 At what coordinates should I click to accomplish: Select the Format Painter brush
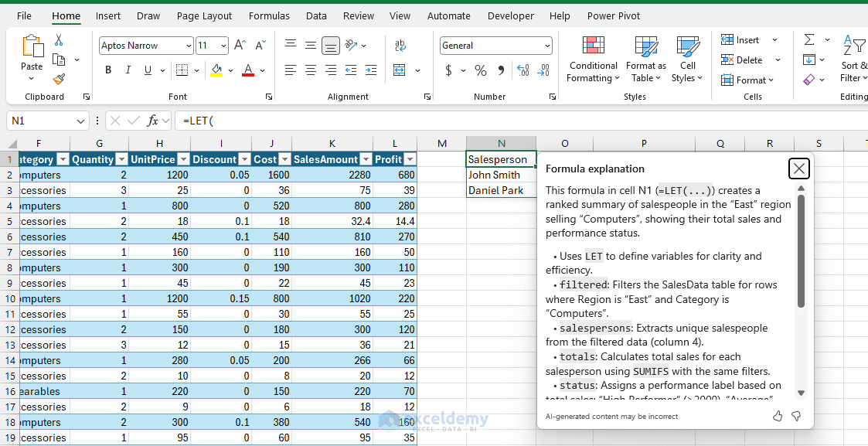click(x=59, y=79)
